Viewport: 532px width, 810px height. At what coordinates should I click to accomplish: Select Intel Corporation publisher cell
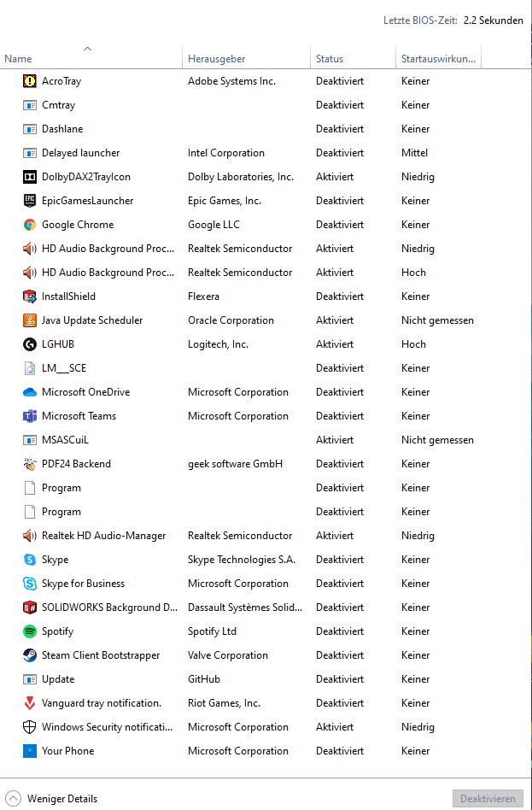tap(226, 153)
